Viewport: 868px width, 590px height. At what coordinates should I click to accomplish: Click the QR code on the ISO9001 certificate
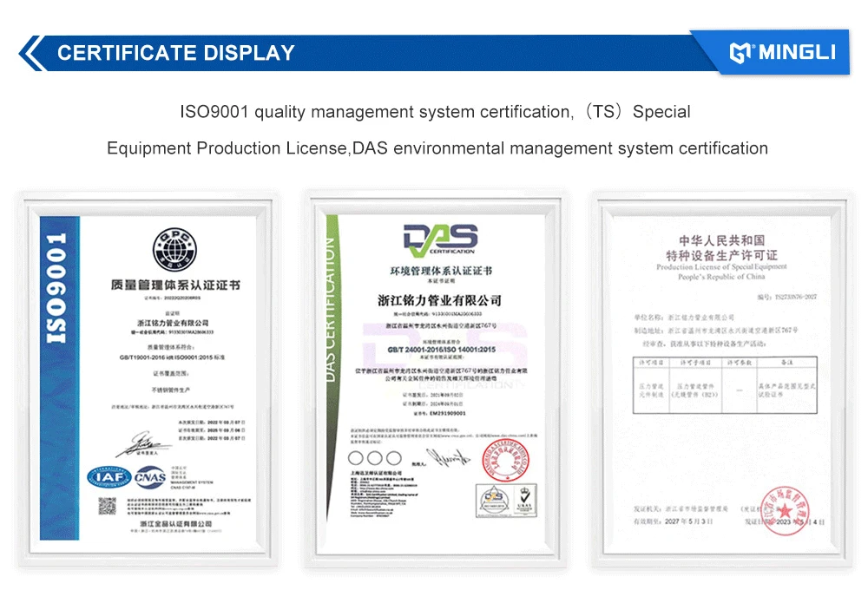click(108, 507)
